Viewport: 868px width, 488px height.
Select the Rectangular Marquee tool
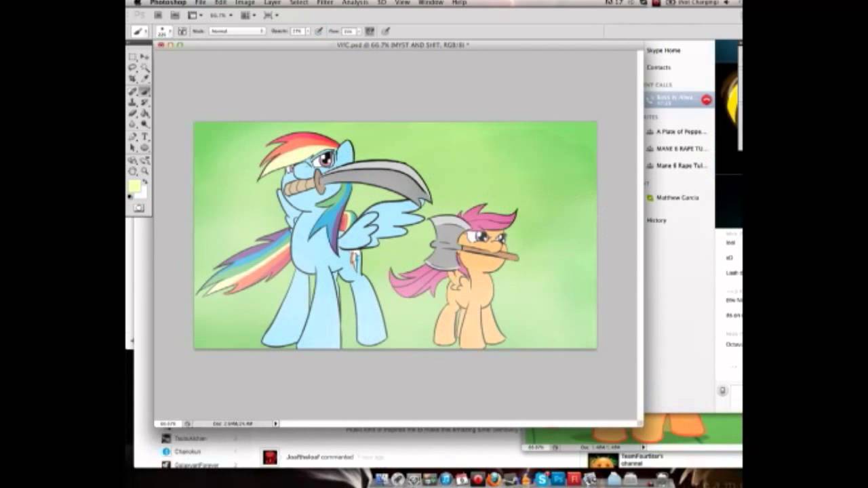click(x=133, y=57)
